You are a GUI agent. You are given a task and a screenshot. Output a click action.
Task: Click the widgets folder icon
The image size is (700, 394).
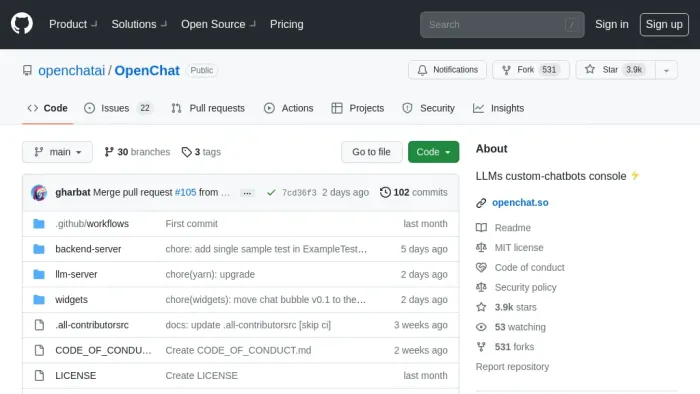click(x=39, y=299)
